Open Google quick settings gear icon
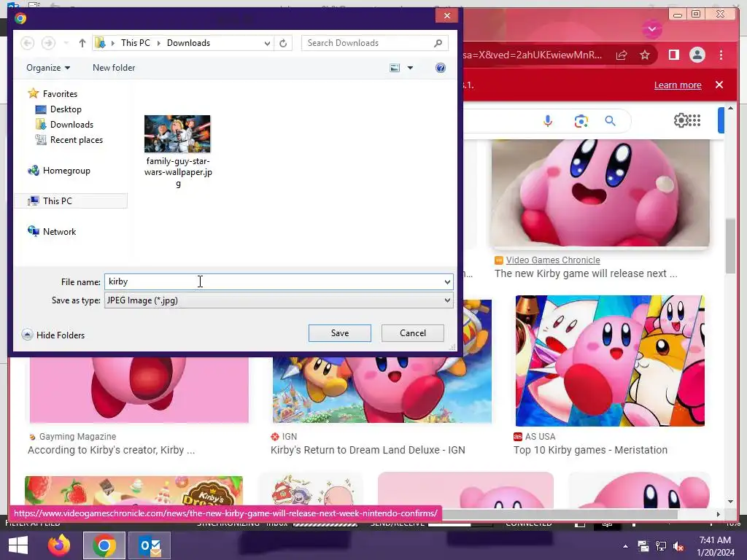 pos(681,120)
